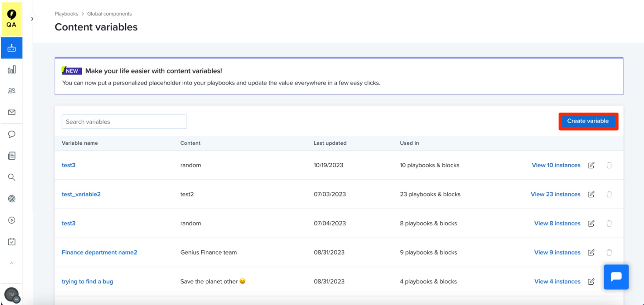Click the Variable name column header
The height and width of the screenshot is (305, 644).
click(x=80, y=143)
